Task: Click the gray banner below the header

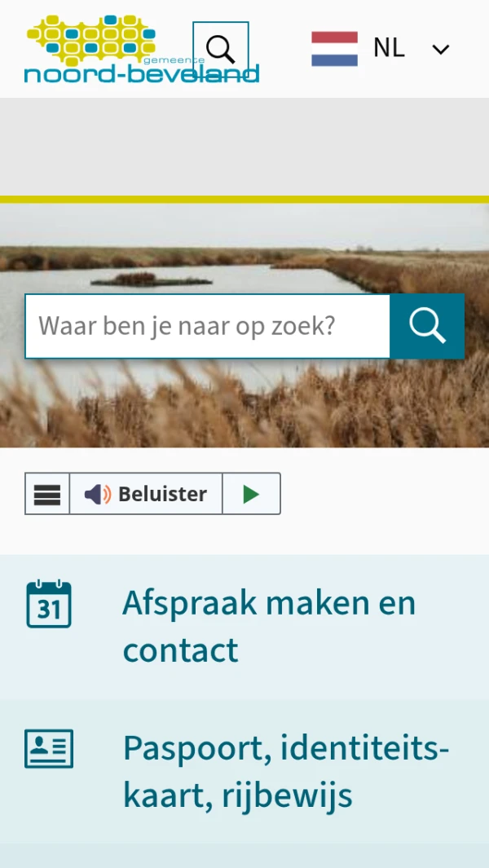Action: click(244, 147)
